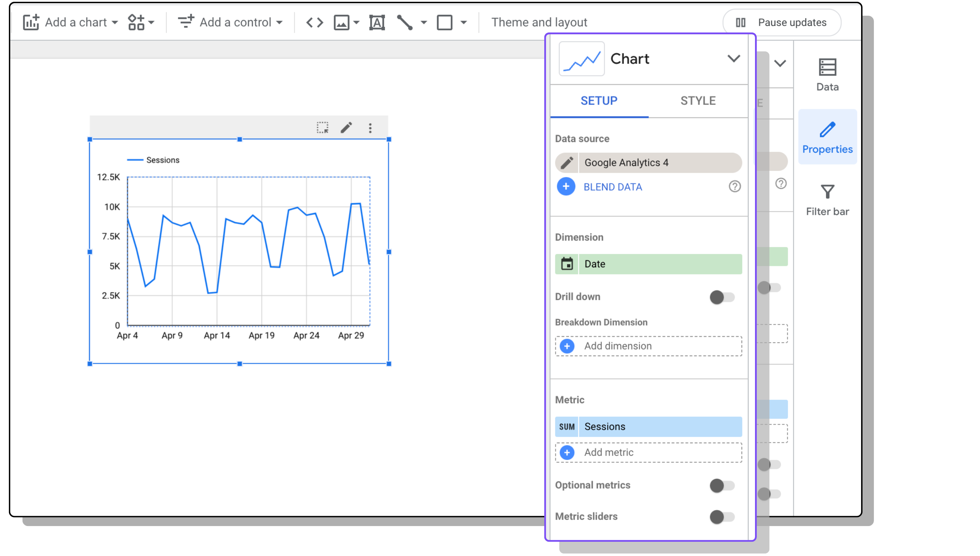The height and width of the screenshot is (556, 980).
Task: Edit the Google Analytics 4 data source
Action: click(567, 163)
